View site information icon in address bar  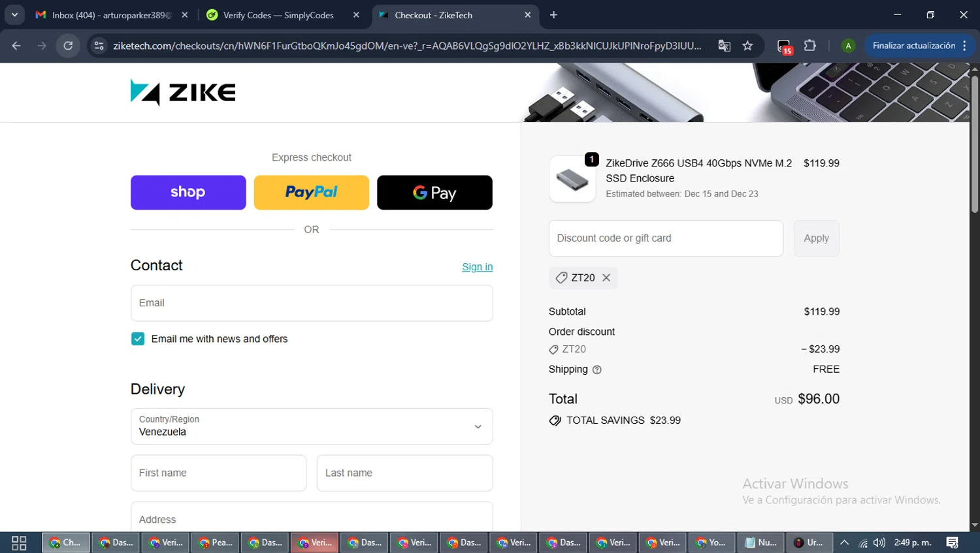coord(99,46)
